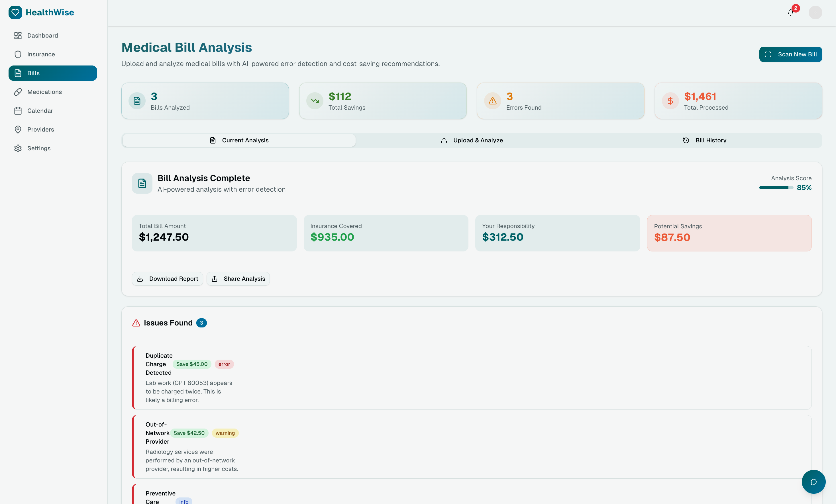Click the Bills Analyzed document icon
Viewport: 836px width, 504px height.
pyautogui.click(x=137, y=101)
